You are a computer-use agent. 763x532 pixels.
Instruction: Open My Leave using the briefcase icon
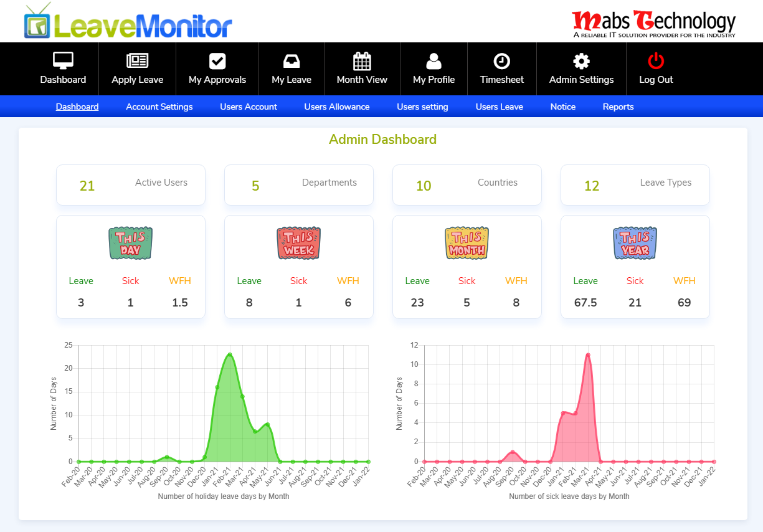[291, 60]
